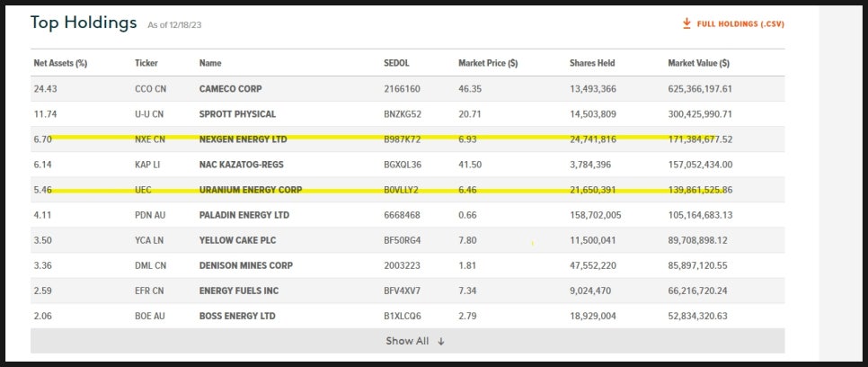Select the URANIUM ENERGY CORP name cell

251,190
